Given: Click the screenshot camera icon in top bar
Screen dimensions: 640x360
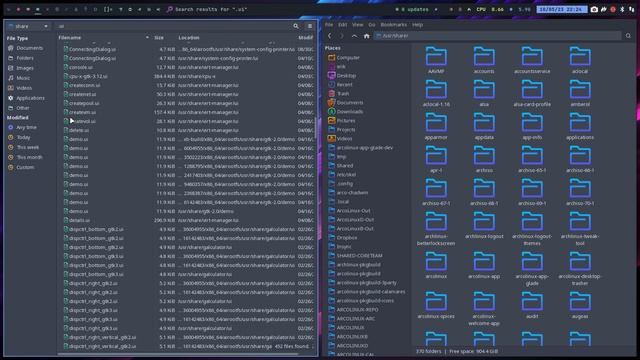Looking at the screenshot, I should [594, 9].
